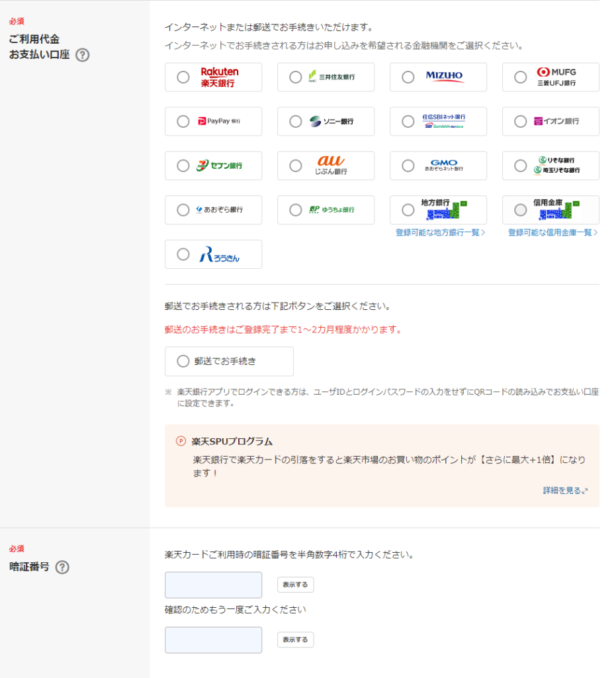
Task: Click the red 郵送のお手続き warning text
Action: [283, 330]
